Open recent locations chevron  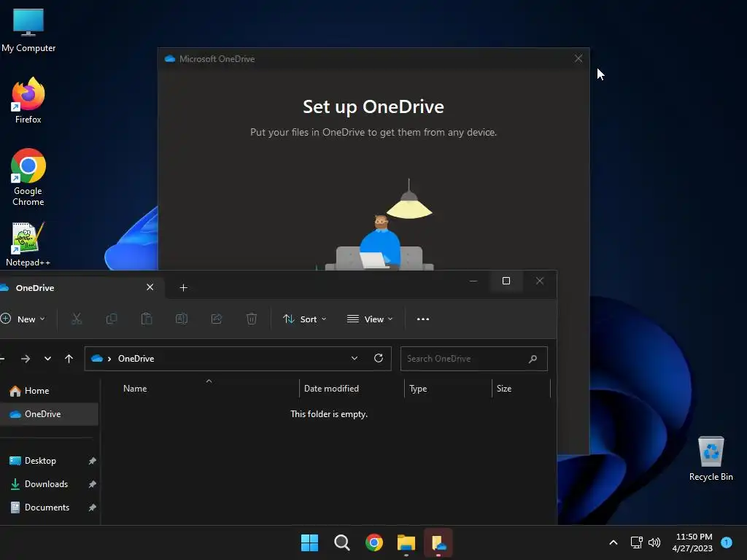tap(47, 359)
